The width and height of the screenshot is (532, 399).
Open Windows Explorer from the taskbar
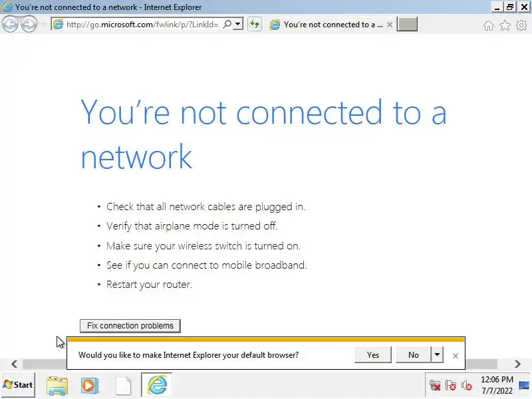[57, 386]
